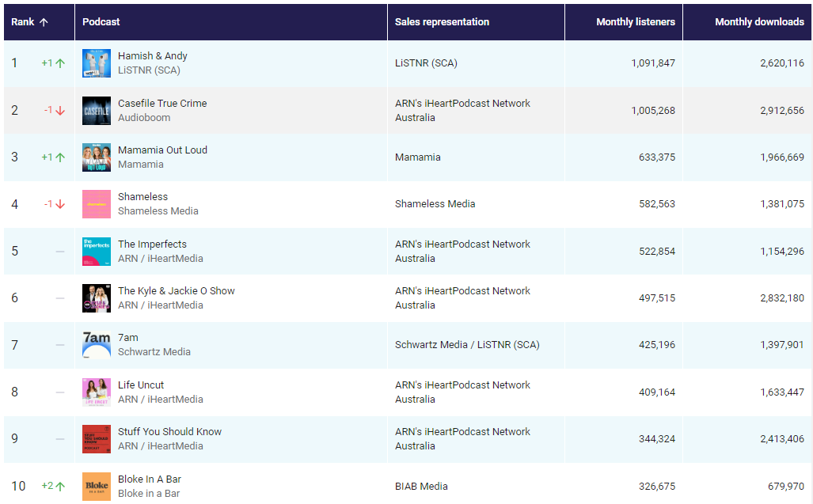Open Bloke In A Bar artwork

[x=97, y=487]
